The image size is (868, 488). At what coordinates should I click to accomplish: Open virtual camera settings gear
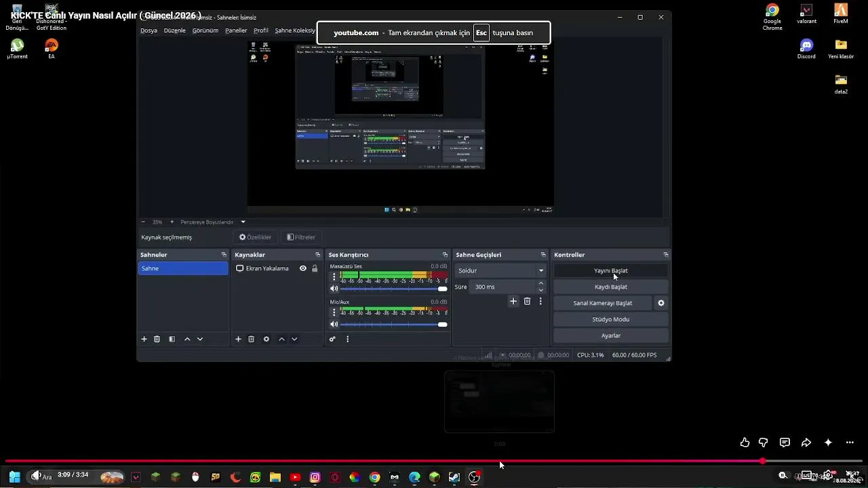click(x=661, y=303)
